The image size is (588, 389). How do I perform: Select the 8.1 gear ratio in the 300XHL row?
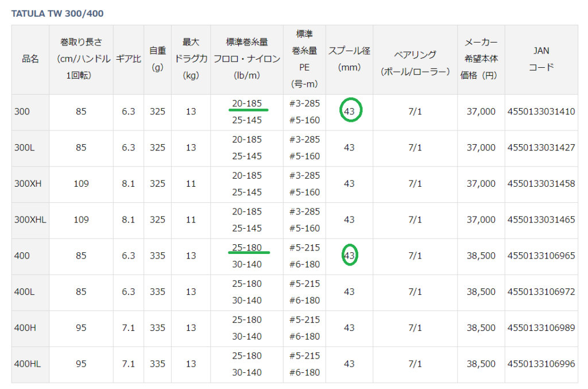[128, 220]
